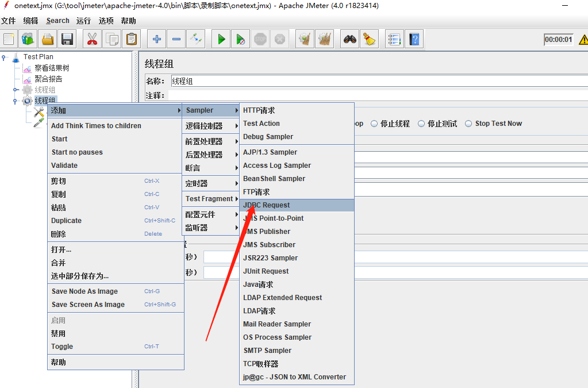The height and width of the screenshot is (388, 588).
Task: Choose BeanShell Sampler entry
Action: point(297,179)
